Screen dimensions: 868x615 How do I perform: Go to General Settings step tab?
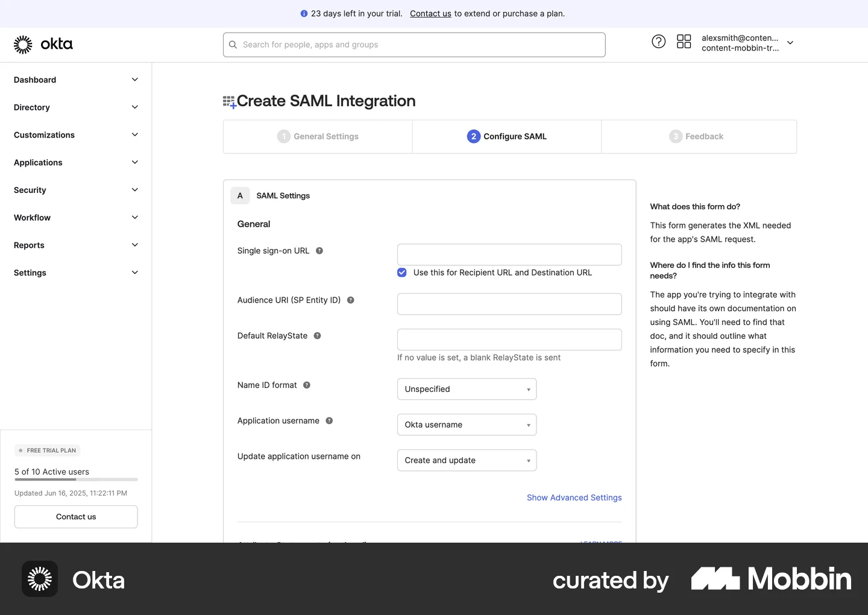[x=318, y=137]
